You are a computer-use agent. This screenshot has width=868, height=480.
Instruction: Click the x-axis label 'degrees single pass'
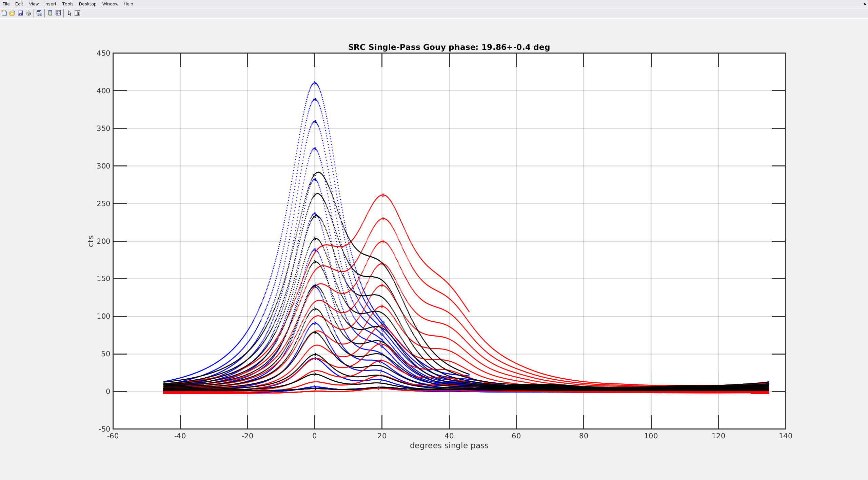pyautogui.click(x=449, y=445)
